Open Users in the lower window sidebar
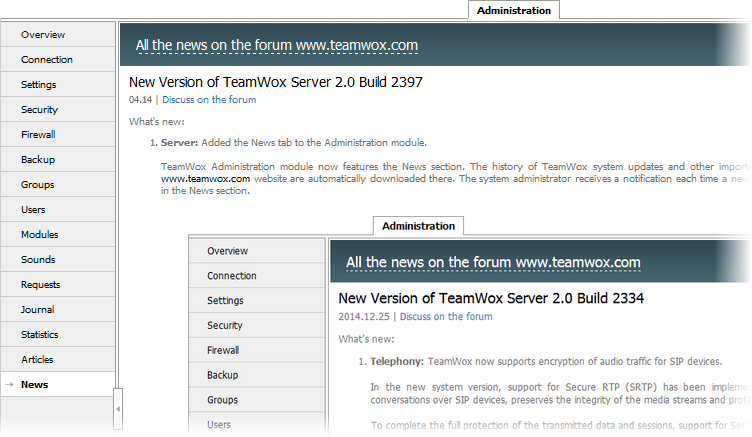752x437 pixels. tap(257, 425)
